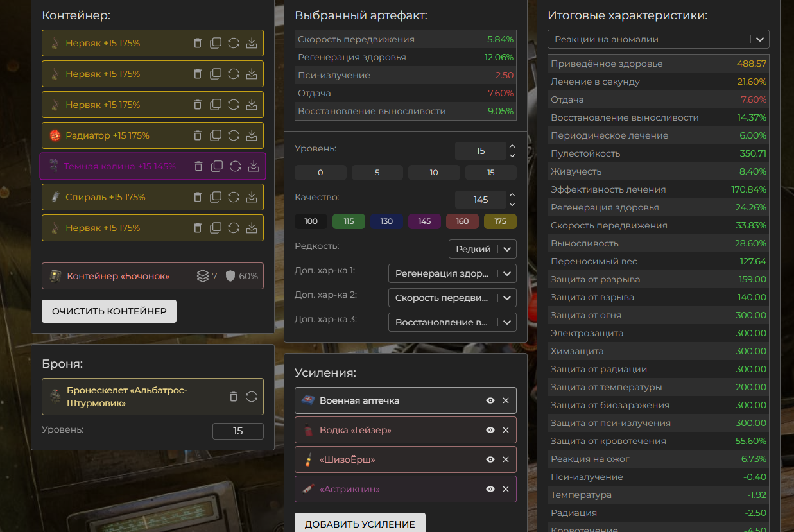The image size is (794, 532).
Task: Remove the Водка «Гейзер» boost
Action: 506,430
